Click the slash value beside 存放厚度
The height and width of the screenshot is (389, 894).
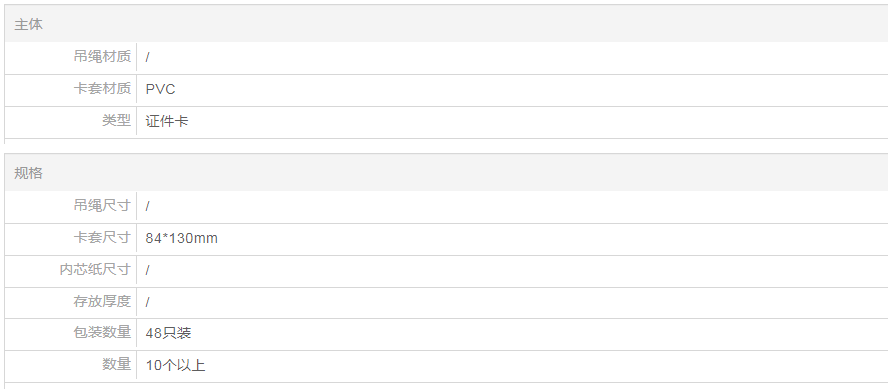[147, 302]
